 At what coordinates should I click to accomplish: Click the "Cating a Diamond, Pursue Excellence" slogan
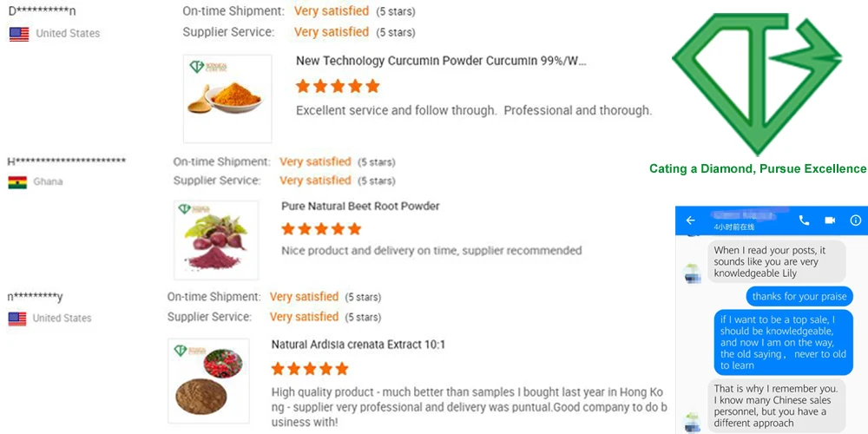[x=758, y=169]
